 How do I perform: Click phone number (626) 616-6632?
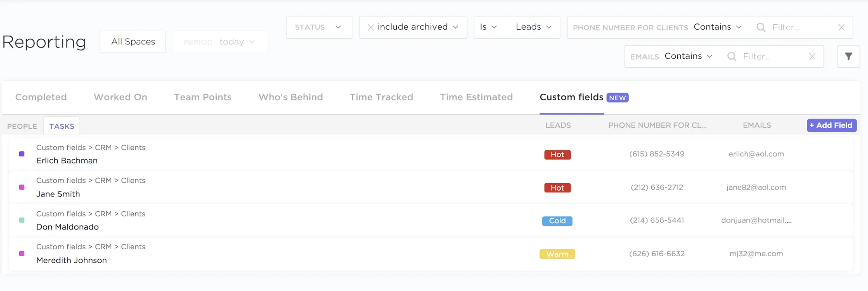coord(657,254)
